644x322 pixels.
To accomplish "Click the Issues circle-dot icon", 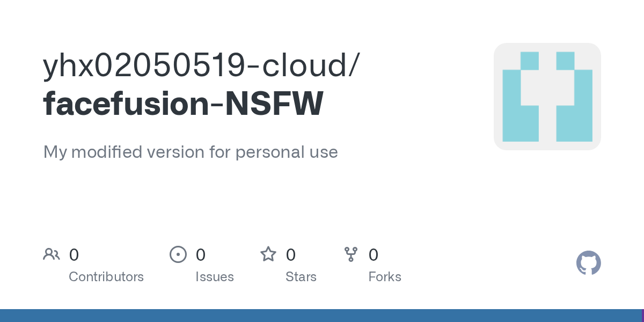I will [178, 254].
